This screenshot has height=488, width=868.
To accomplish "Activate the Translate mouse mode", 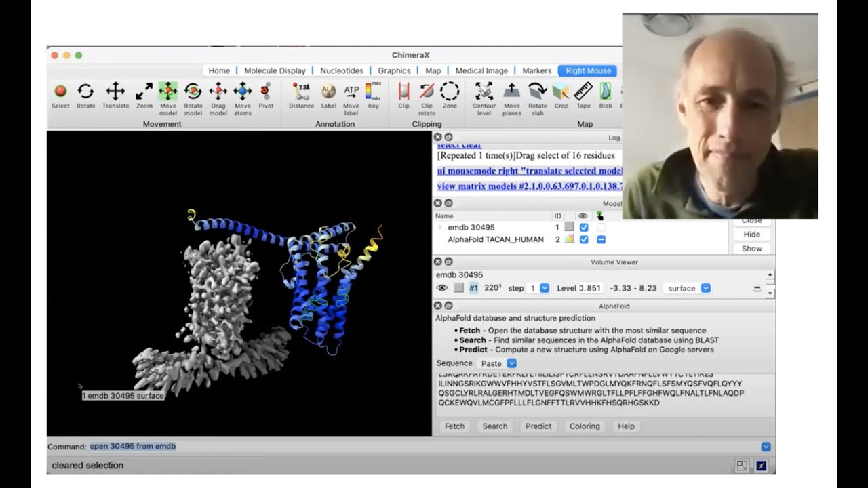I will click(115, 96).
